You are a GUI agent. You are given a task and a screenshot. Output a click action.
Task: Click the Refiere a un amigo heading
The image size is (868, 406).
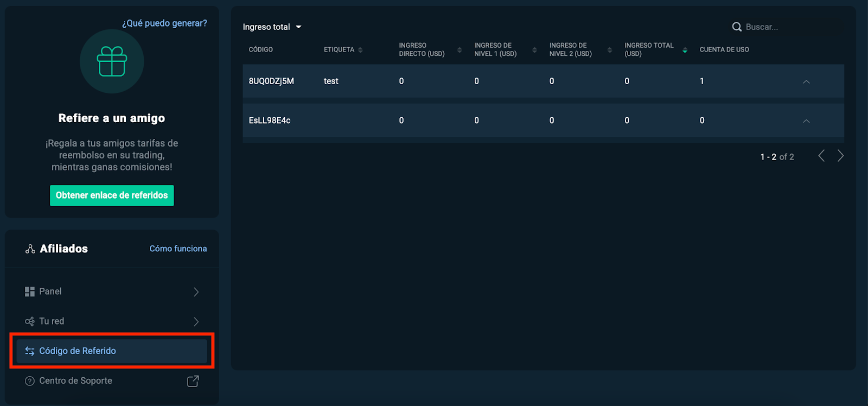[x=112, y=118]
